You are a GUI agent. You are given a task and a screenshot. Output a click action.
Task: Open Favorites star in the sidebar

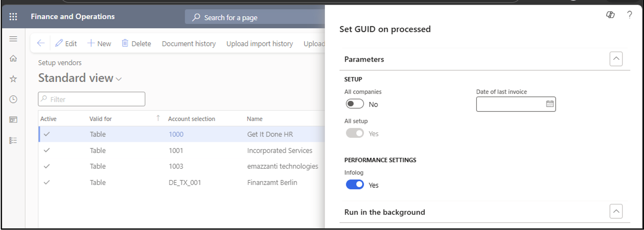[13, 79]
